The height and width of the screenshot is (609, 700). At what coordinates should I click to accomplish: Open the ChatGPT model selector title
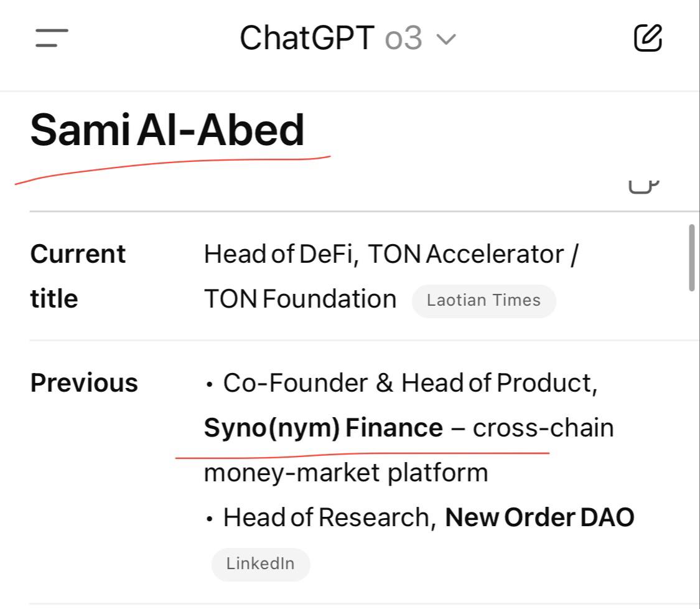point(307,38)
